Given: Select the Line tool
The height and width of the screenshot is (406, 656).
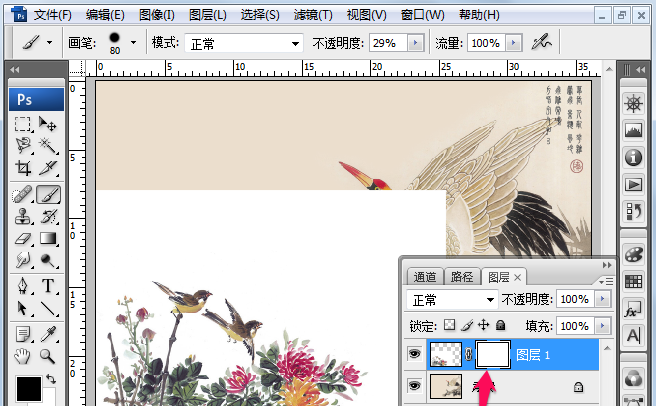Looking at the screenshot, I should pyautogui.click(x=48, y=308).
